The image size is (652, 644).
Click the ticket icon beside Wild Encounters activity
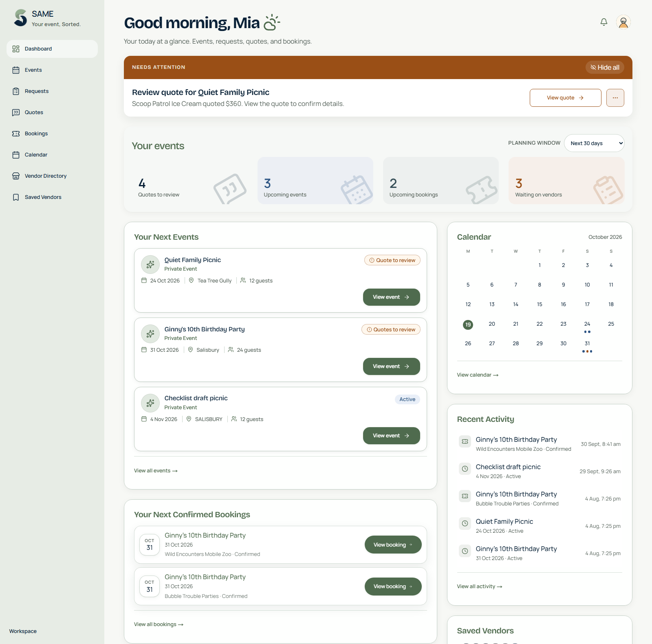[x=465, y=441]
